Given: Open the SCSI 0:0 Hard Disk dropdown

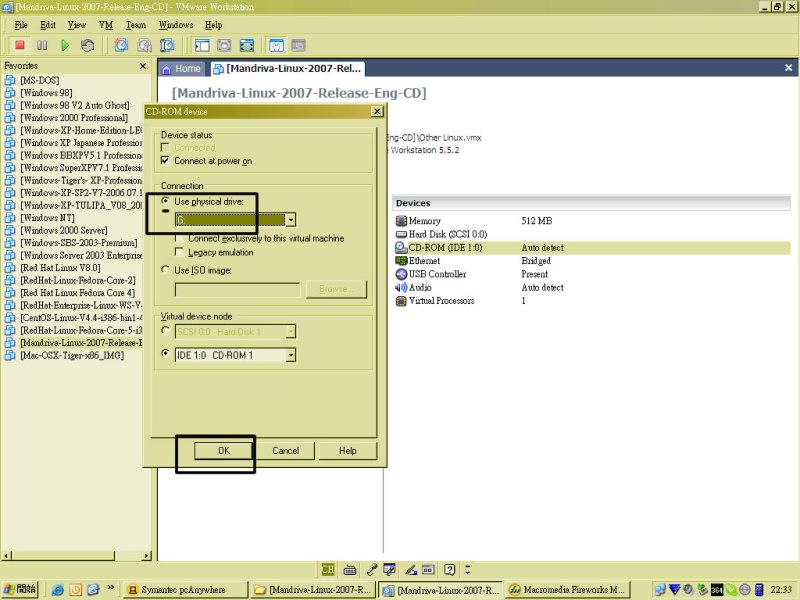Looking at the screenshot, I should (x=290, y=332).
